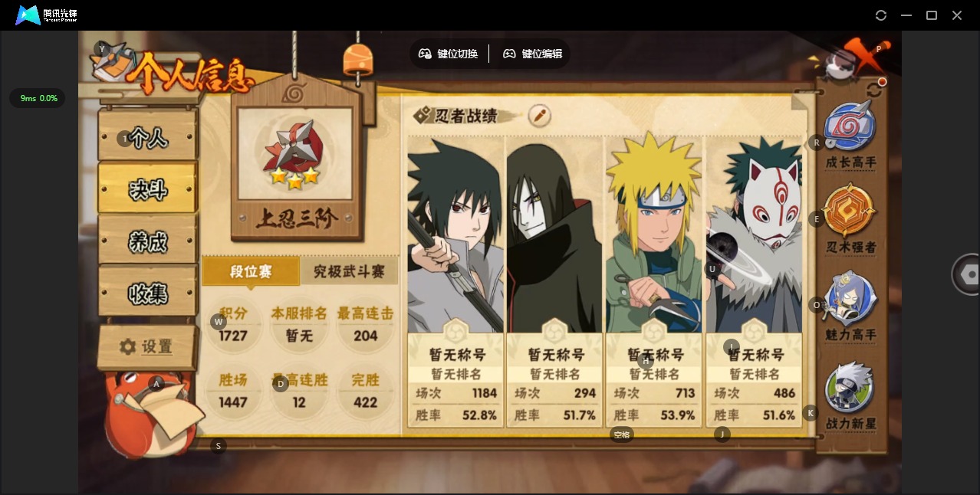Click the 键位切换 key mapping switch button

tap(449, 54)
